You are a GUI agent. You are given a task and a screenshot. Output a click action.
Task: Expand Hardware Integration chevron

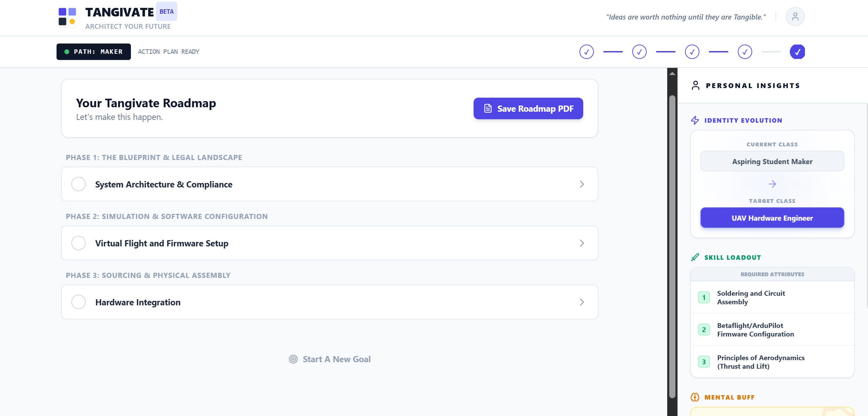coord(582,302)
